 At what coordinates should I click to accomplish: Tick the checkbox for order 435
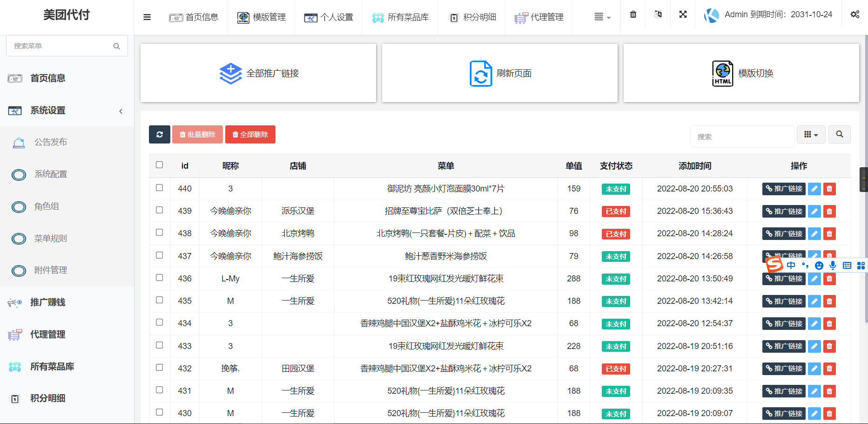coord(160,300)
